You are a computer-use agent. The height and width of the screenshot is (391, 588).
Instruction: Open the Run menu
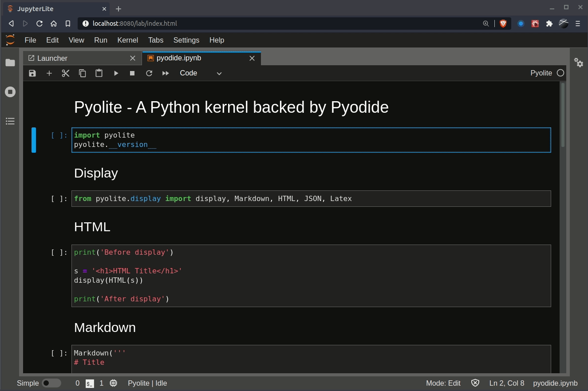(101, 40)
